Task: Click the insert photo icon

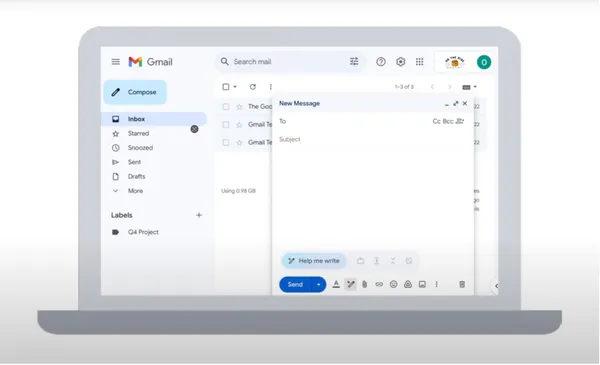Action: point(422,284)
